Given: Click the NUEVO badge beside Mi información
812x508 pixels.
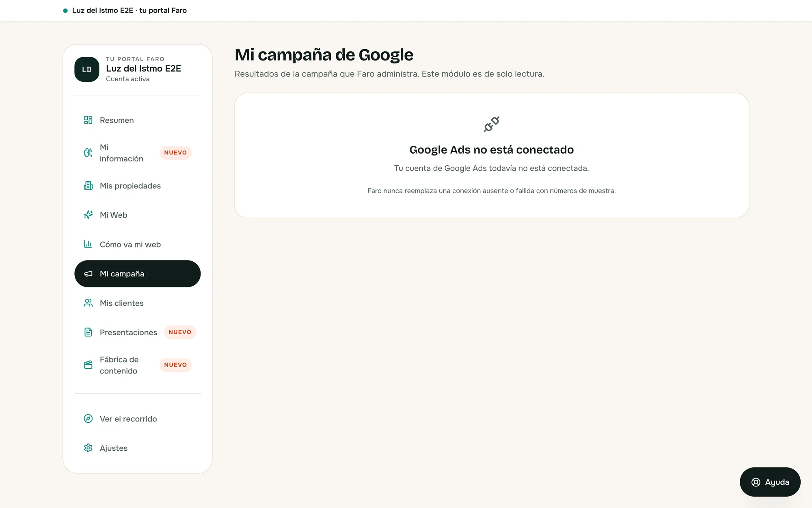Looking at the screenshot, I should click(175, 153).
